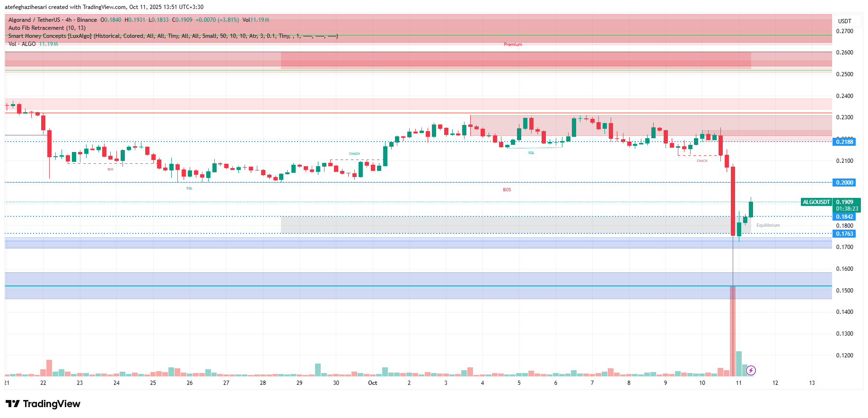Click the ALGOUSDT symbol price tag
The width and height of the screenshot is (868, 418).
(816, 202)
